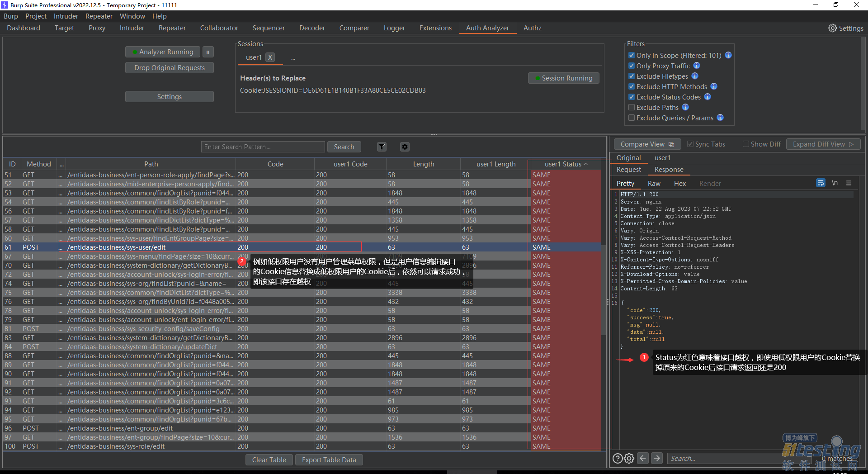Click the pause icon beside Analyzer Running
The height and width of the screenshot is (474, 868).
tap(208, 52)
